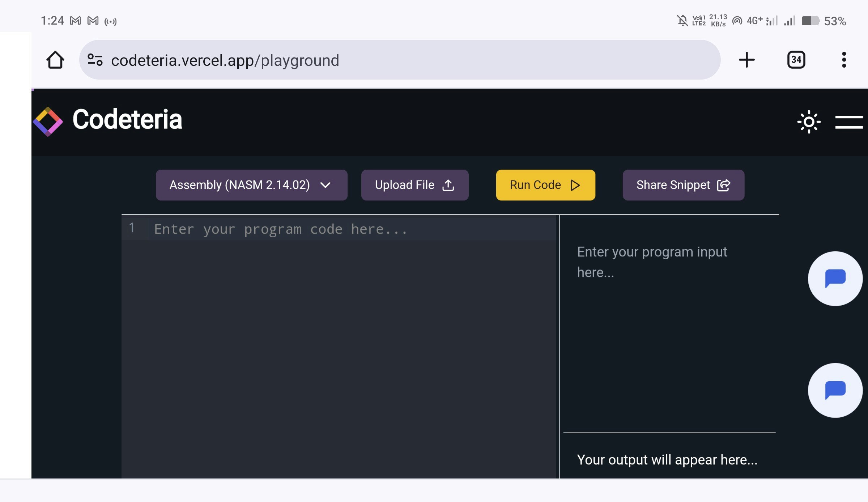Image resolution: width=868 pixels, height=502 pixels.
Task: Toggle light theme with sun icon
Action: point(809,122)
